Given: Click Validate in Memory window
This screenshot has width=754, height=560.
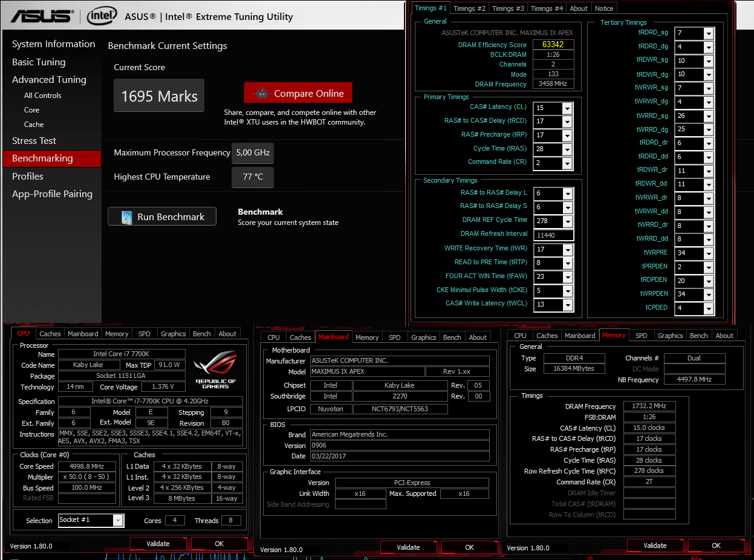Looking at the screenshot, I should click(655, 545).
